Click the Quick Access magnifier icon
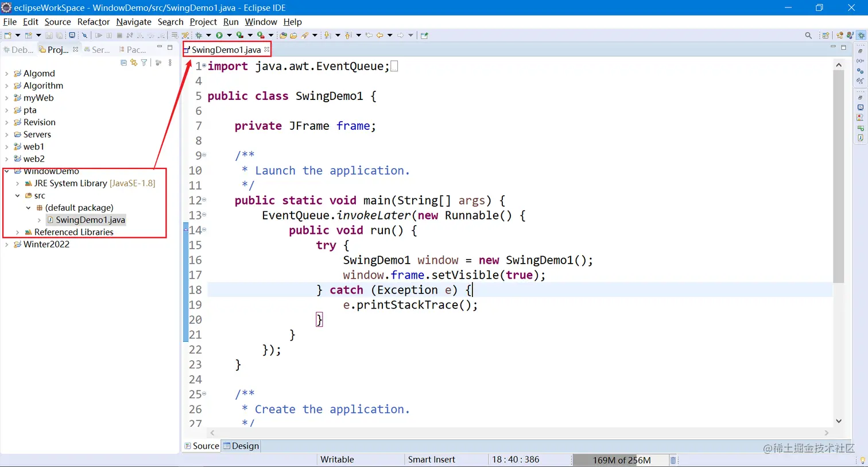 pos(808,35)
